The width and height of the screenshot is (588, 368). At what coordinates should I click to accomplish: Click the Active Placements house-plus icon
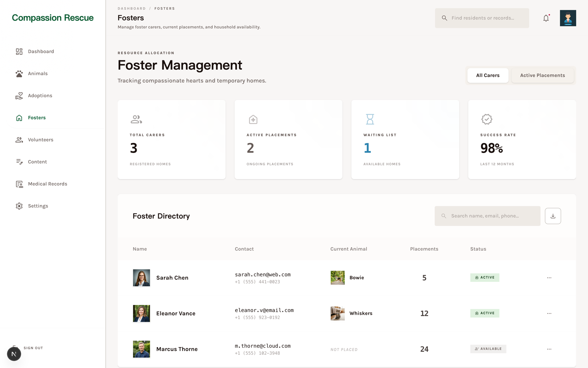[253, 119]
